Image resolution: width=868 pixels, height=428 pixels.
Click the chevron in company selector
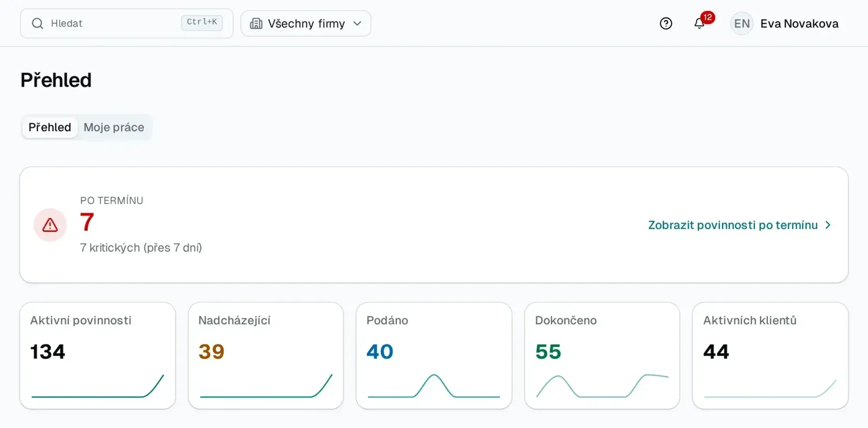(x=357, y=23)
